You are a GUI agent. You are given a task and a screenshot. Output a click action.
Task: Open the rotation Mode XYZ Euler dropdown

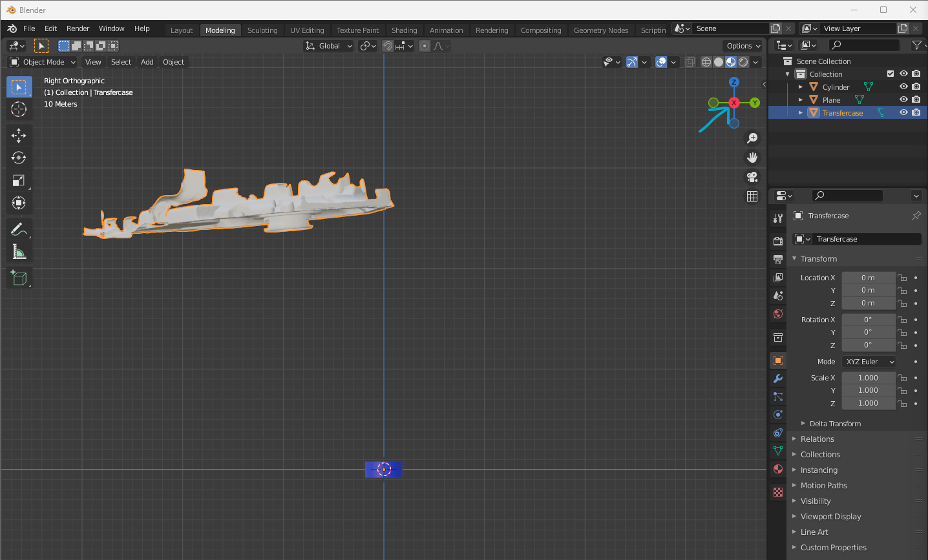pyautogui.click(x=869, y=362)
